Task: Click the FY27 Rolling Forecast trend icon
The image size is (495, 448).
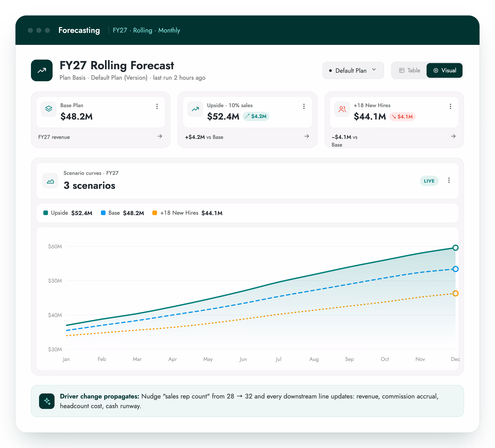Action: click(x=42, y=70)
